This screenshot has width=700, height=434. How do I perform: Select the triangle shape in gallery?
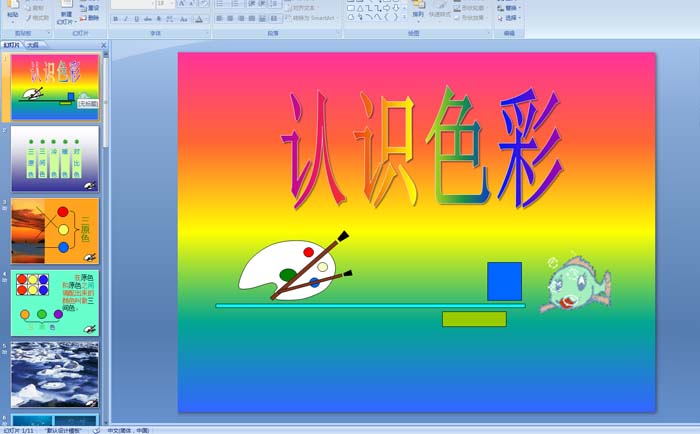pyautogui.click(x=360, y=8)
